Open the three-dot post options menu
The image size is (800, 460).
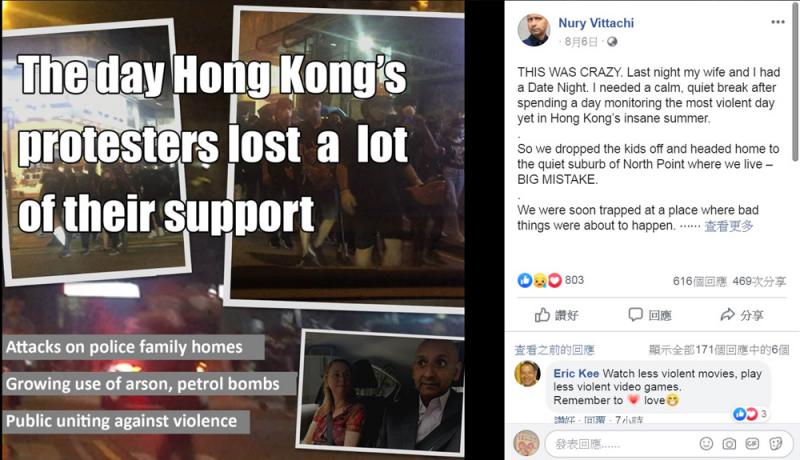click(x=778, y=22)
